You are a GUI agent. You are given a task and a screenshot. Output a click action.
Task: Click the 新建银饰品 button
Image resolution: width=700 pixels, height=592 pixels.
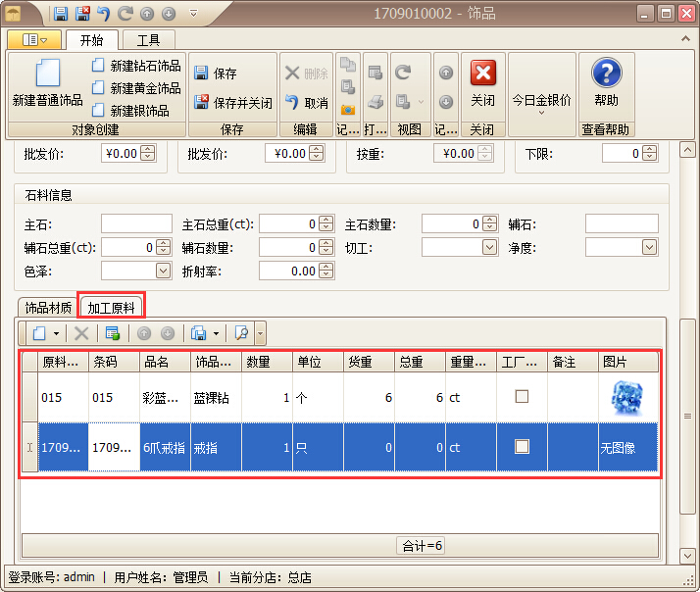click(x=138, y=111)
